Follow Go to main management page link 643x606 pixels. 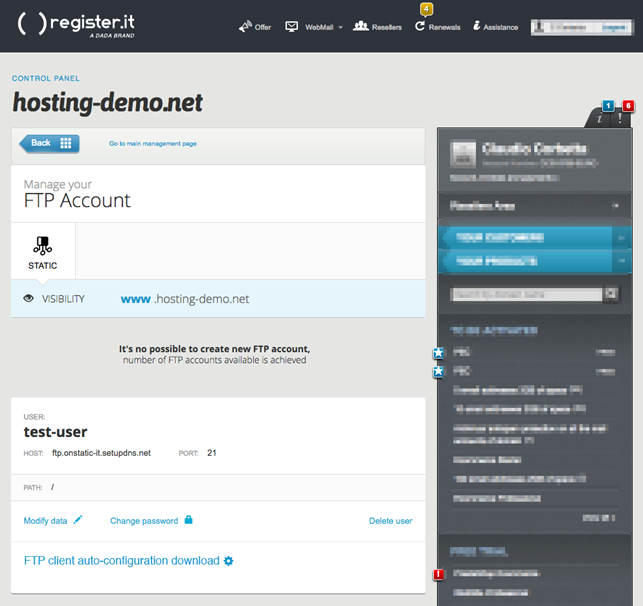pos(153,144)
